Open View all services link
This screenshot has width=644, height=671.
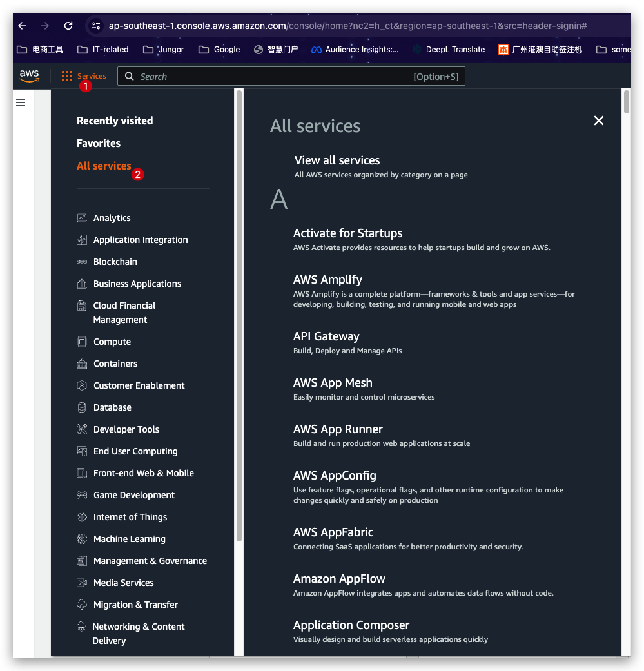337,160
